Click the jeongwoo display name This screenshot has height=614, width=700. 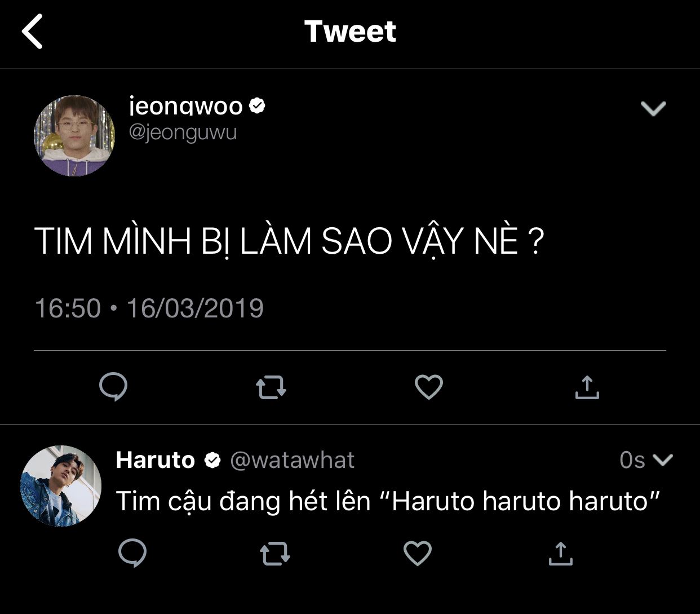[x=185, y=106]
